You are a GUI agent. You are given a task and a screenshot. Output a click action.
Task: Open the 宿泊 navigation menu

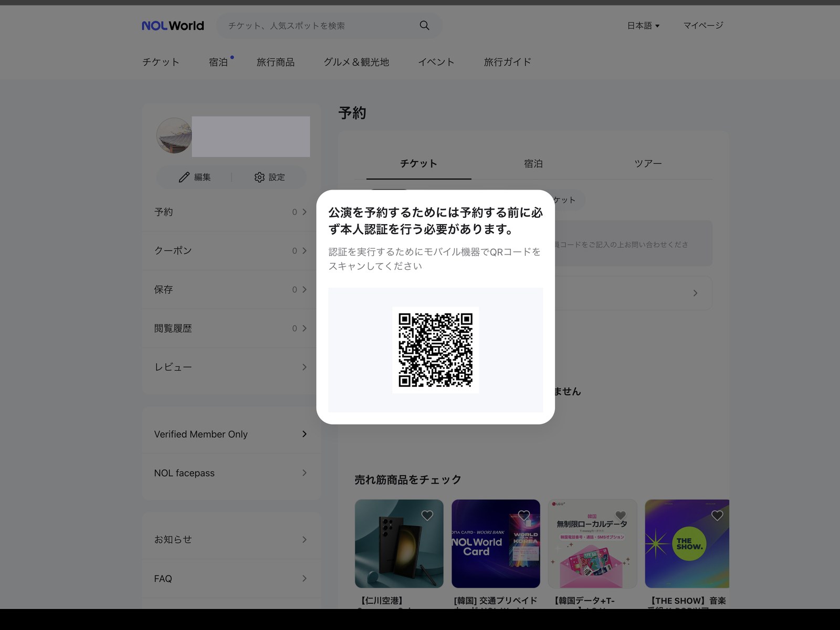[218, 62]
